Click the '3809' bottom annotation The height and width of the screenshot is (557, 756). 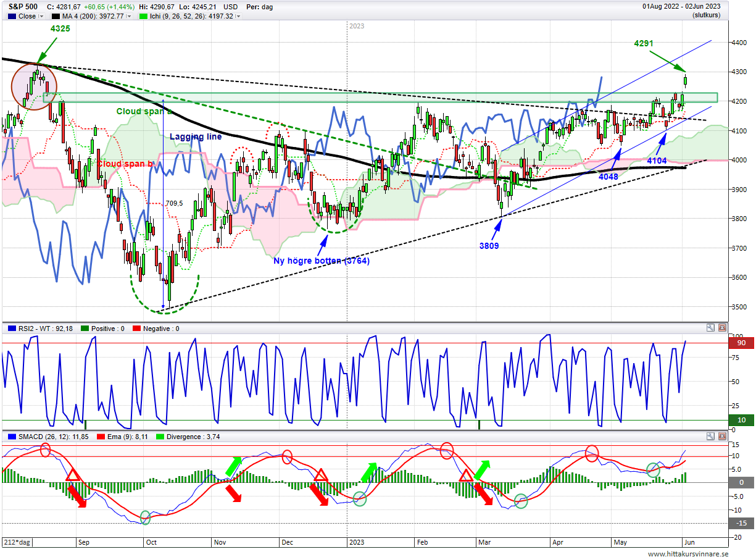point(489,245)
